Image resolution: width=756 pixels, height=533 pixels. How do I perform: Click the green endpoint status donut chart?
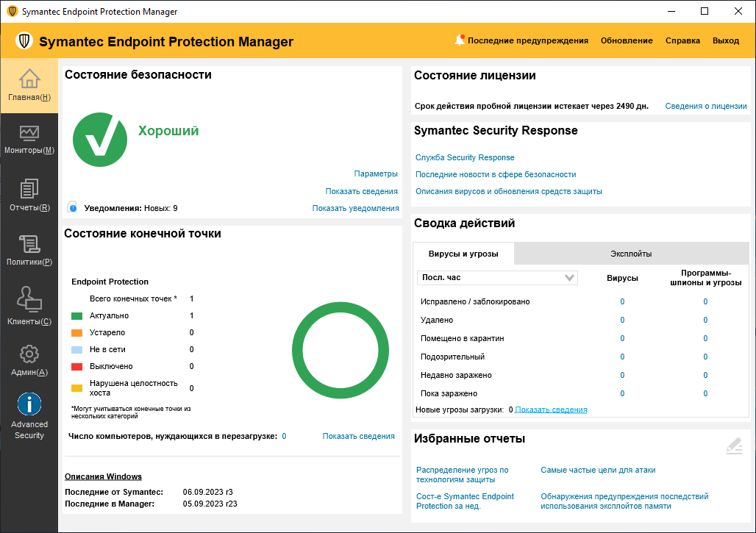(340, 351)
